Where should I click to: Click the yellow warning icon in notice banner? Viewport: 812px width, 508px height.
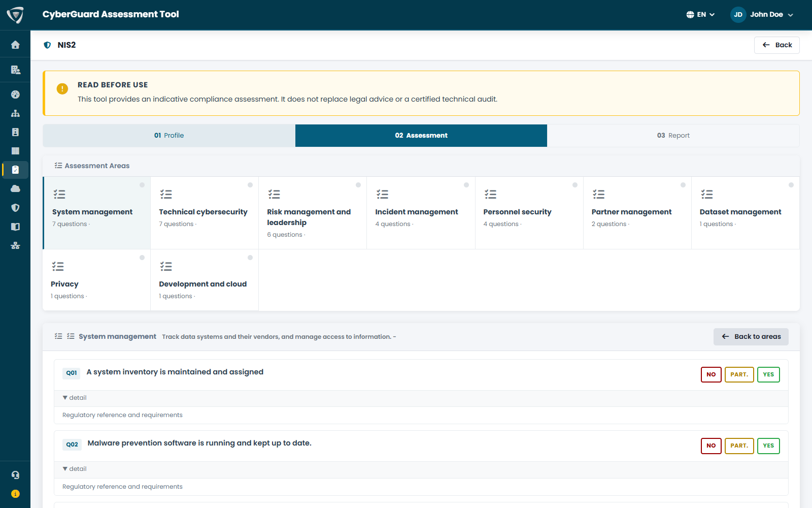point(62,89)
